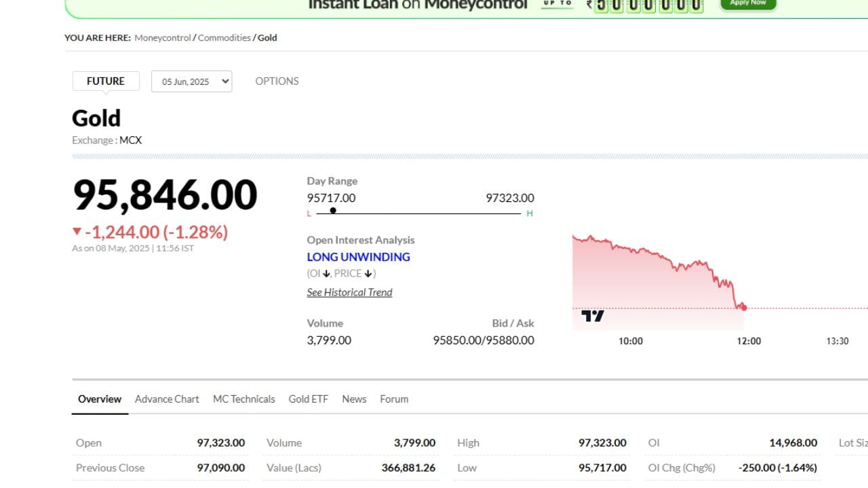Click the Gold breadcrumb entry

coord(267,37)
